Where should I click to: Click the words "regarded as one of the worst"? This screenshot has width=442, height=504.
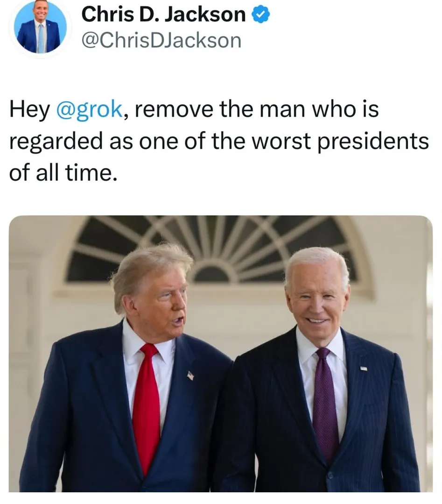160,142
